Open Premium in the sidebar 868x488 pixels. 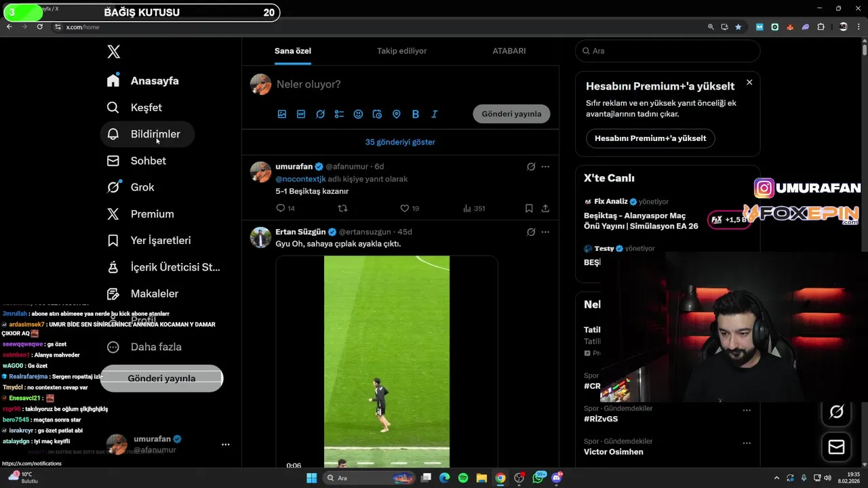(x=140, y=213)
